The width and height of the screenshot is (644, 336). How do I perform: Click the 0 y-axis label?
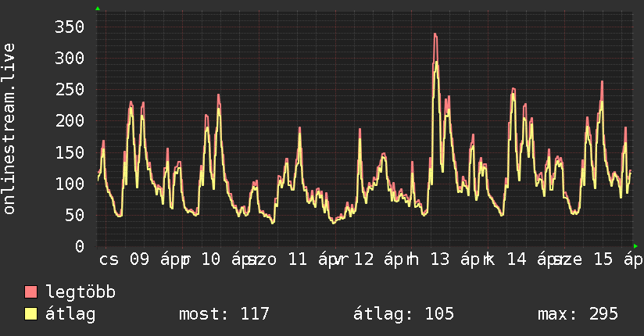point(80,246)
